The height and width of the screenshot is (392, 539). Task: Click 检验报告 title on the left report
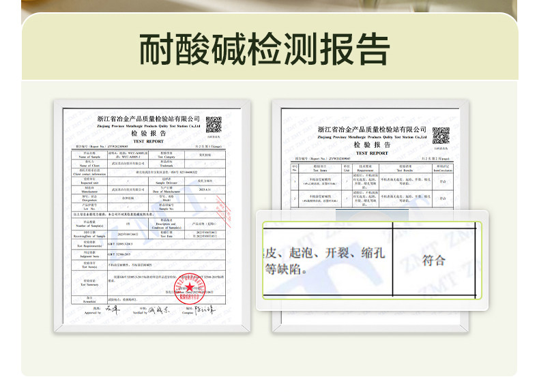149,134
